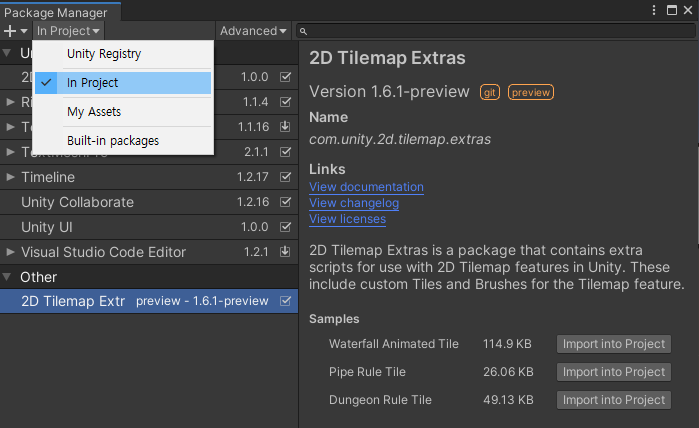Select the Unity Collaborate package

click(x=149, y=202)
